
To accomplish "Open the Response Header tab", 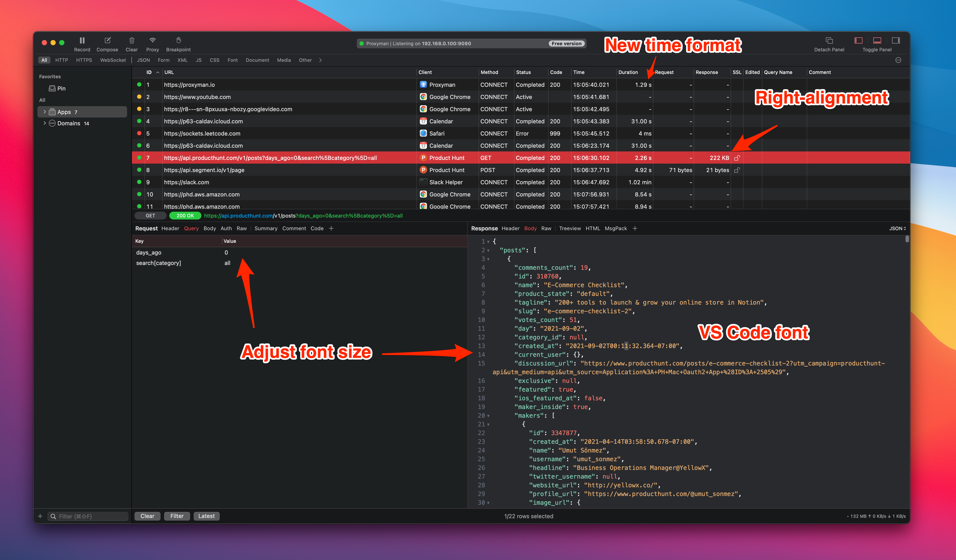I will click(x=510, y=228).
